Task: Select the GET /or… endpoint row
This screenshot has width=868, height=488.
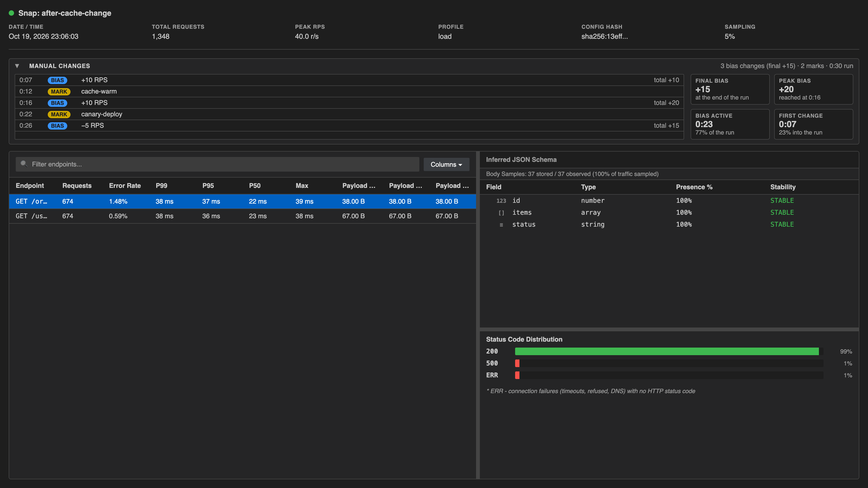Action: [x=242, y=201]
